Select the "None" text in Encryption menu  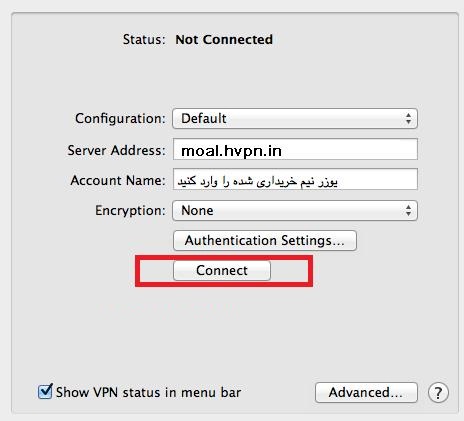coord(197,211)
